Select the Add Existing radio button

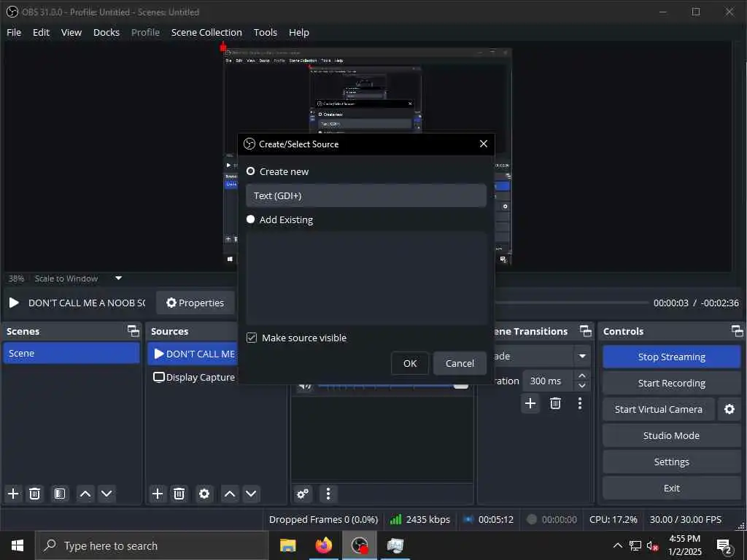pyautogui.click(x=251, y=219)
